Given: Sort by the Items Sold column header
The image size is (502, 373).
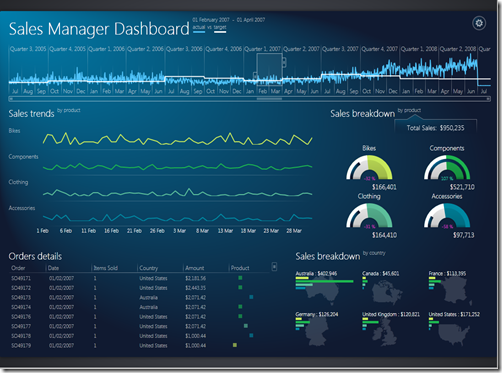Looking at the screenshot, I should [x=105, y=268].
